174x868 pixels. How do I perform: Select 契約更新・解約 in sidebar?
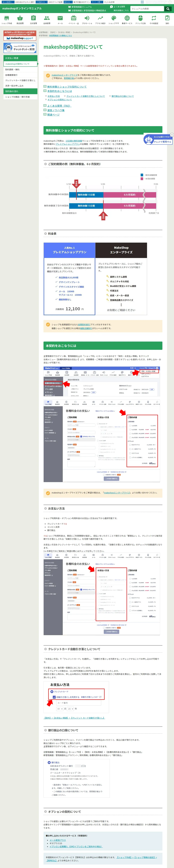[x=20, y=69]
